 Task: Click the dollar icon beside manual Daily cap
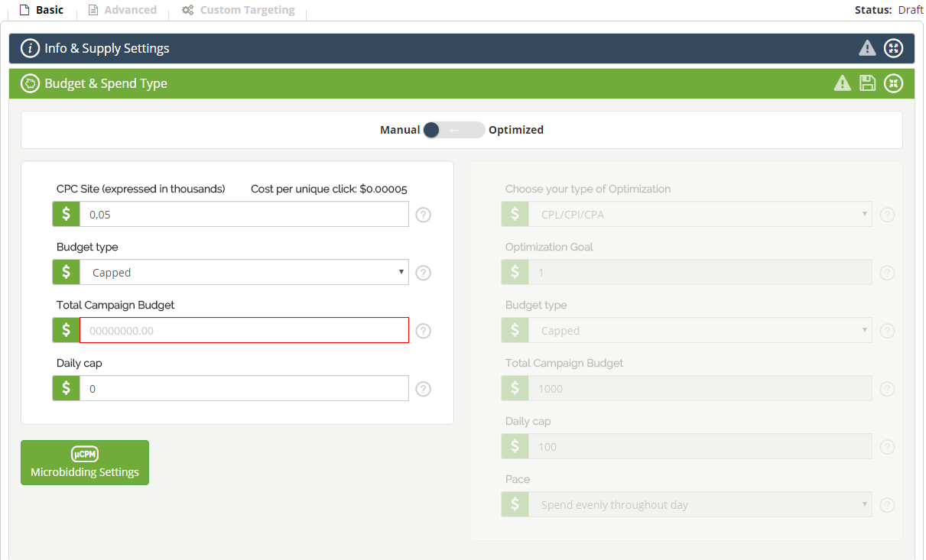(x=66, y=389)
